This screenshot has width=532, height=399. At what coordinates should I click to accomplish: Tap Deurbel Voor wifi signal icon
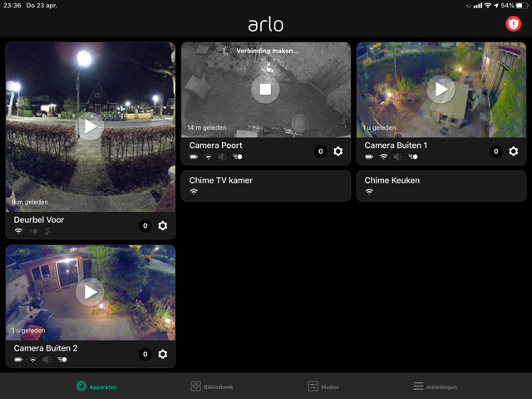pos(18,231)
